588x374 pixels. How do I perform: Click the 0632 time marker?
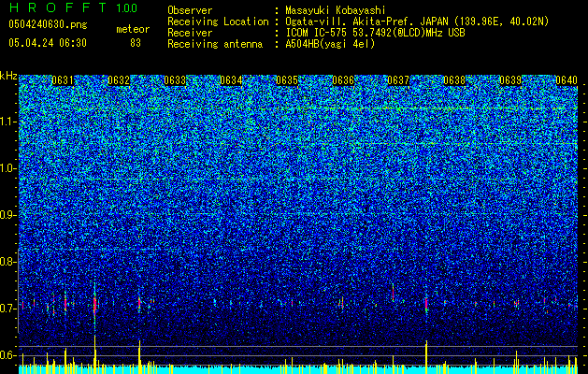(119, 80)
